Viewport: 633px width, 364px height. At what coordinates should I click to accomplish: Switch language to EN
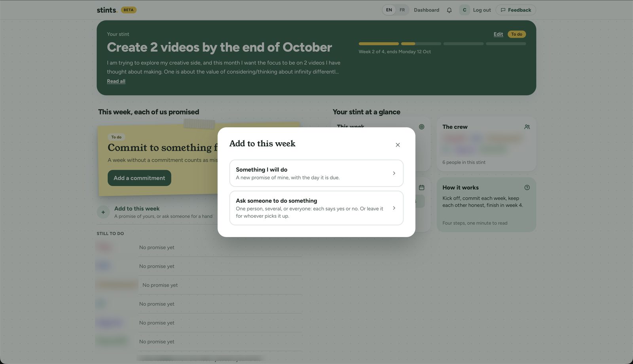coord(389,10)
